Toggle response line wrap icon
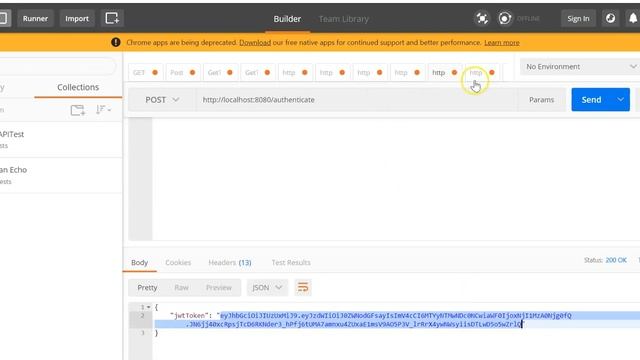 303,287
